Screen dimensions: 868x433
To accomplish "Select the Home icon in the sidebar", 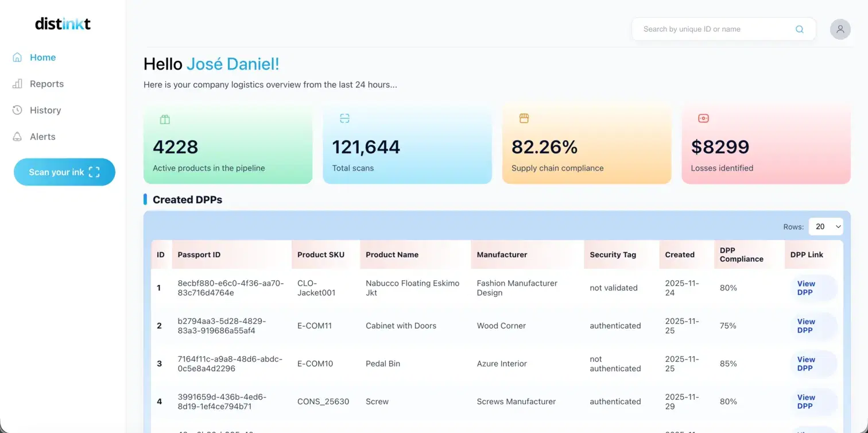I will point(17,57).
